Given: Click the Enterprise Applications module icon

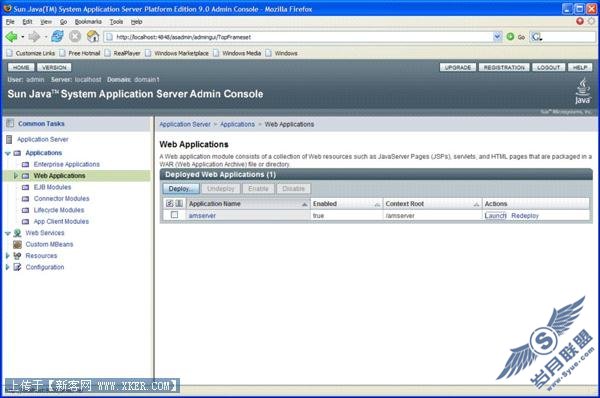Looking at the screenshot, I should [x=25, y=165].
